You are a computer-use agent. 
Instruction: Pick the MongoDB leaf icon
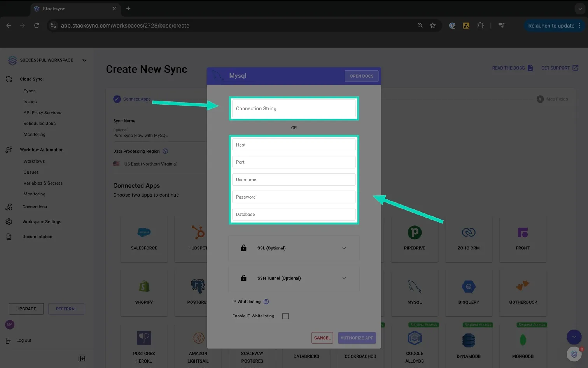(523, 340)
